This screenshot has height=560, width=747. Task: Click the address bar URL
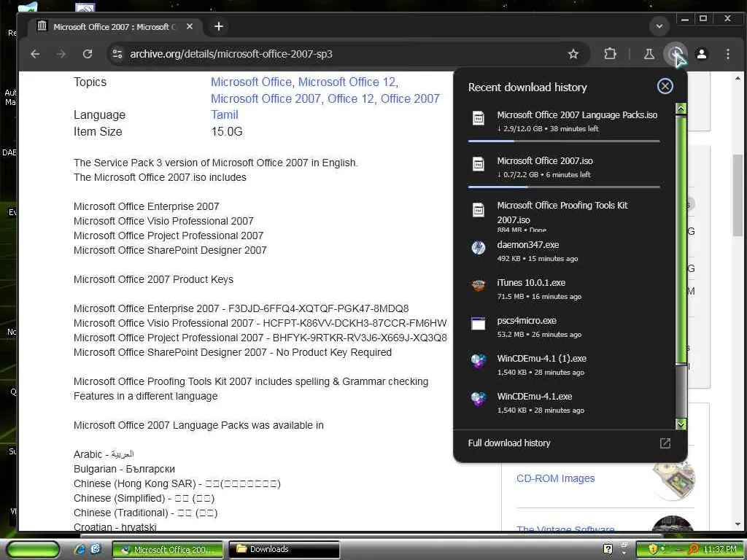click(x=231, y=54)
